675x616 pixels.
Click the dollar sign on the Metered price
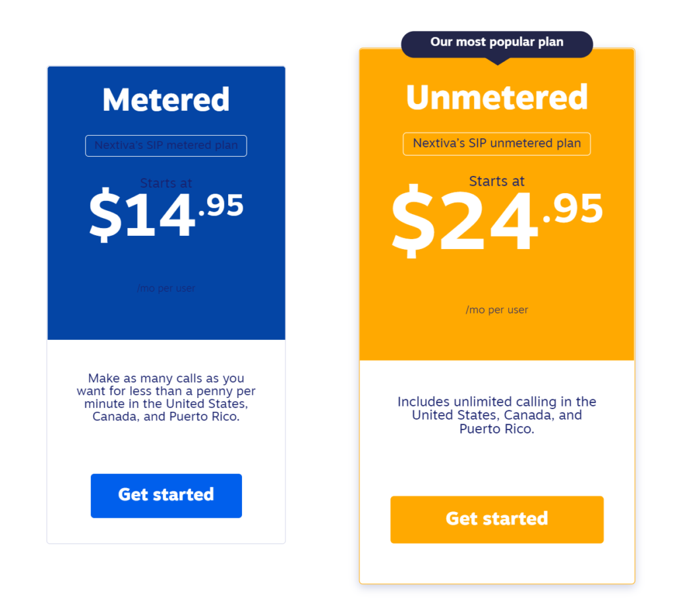click(x=105, y=215)
